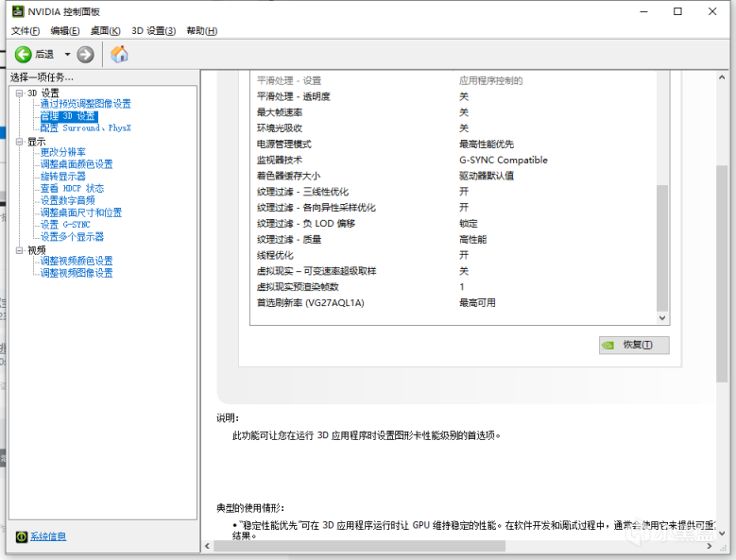Open 更改分辨率 task
Screen dimensions: 736x560
[63, 152]
